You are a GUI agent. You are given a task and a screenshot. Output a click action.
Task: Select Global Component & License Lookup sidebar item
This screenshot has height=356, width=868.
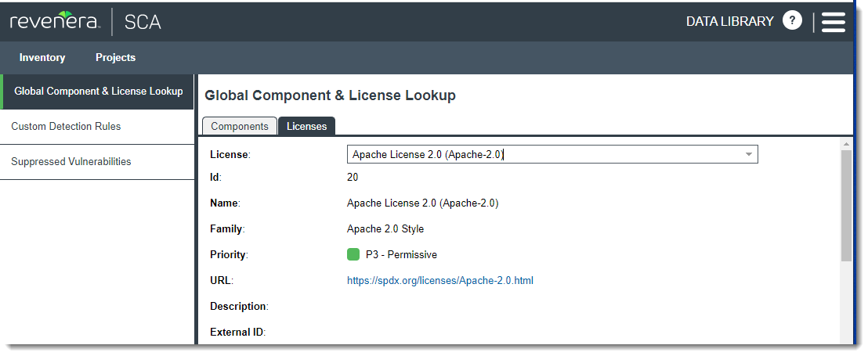(98, 92)
